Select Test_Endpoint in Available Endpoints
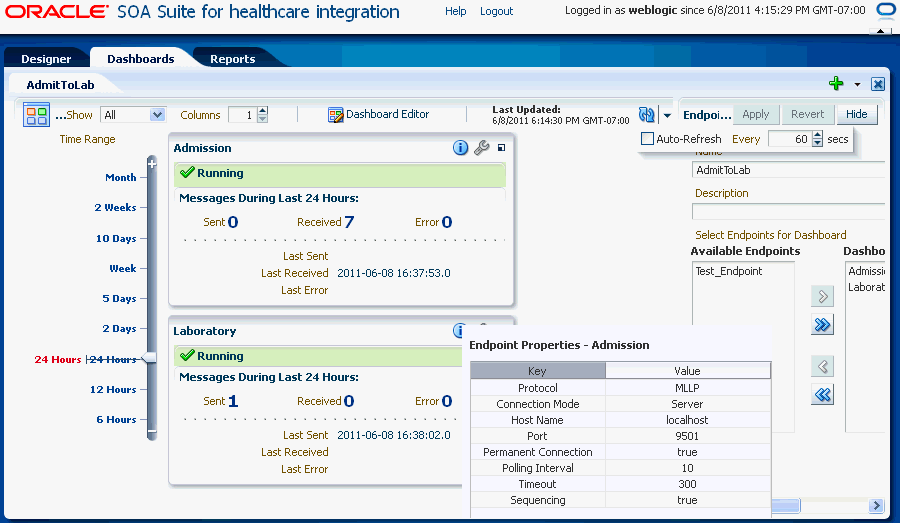 728,271
